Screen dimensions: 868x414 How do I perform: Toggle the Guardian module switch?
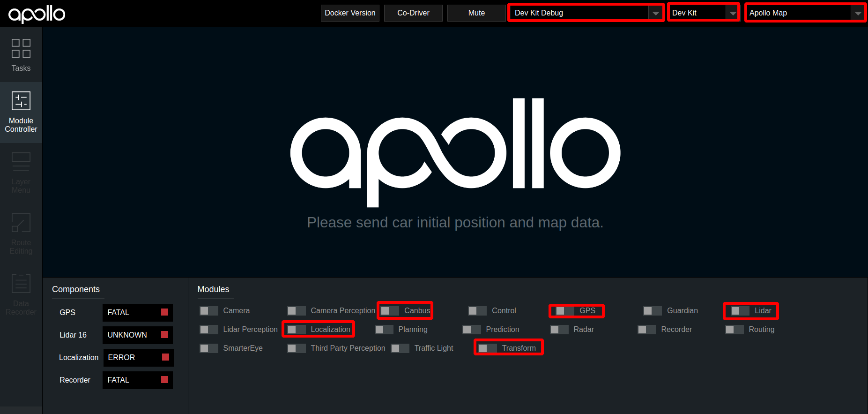coord(653,311)
